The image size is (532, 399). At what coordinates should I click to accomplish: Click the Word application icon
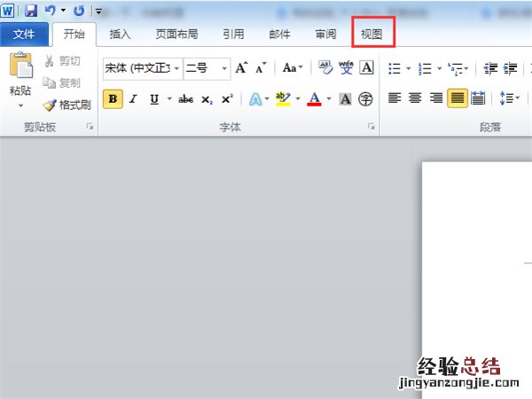(x=7, y=11)
